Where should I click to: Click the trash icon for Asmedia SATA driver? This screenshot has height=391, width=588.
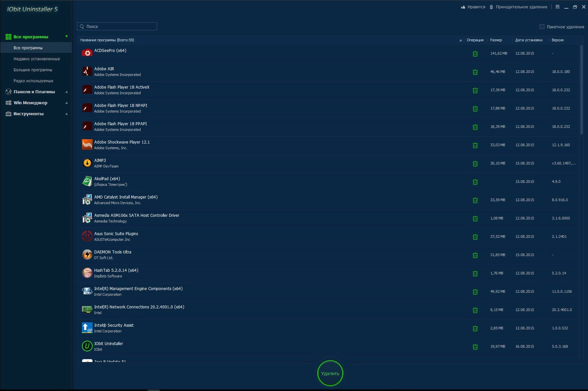475,218
